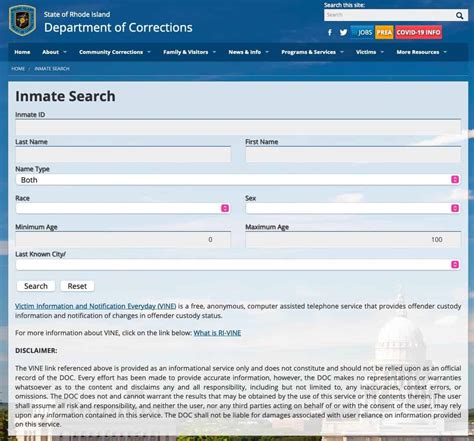Open the Race dropdown
The image size is (474, 441).
tap(123, 208)
